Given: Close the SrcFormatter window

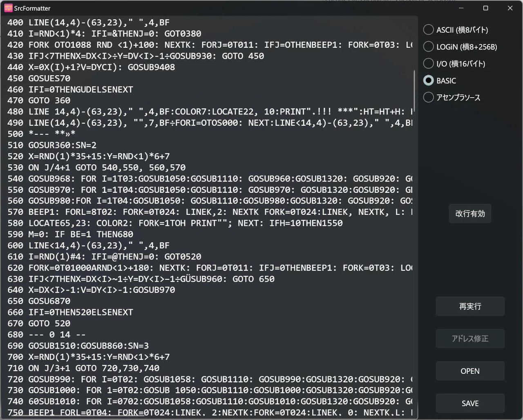Looking at the screenshot, I should [510, 8].
